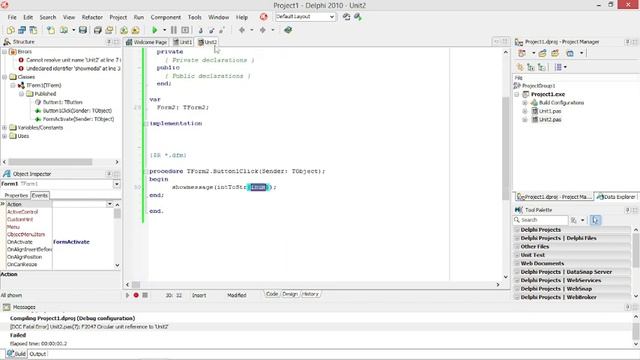Select Unit2.pas in Project Manager
Viewport: 640px width, 360px height.
pos(550,120)
